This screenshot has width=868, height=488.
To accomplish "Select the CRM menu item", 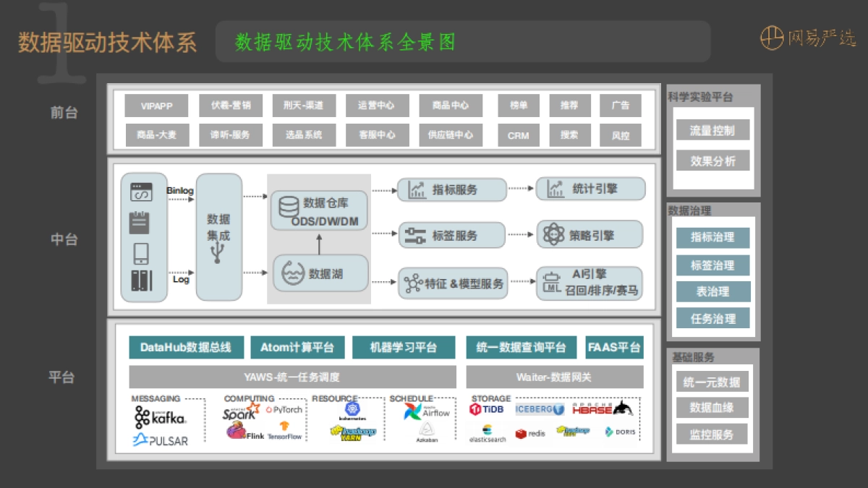I will [x=518, y=134].
